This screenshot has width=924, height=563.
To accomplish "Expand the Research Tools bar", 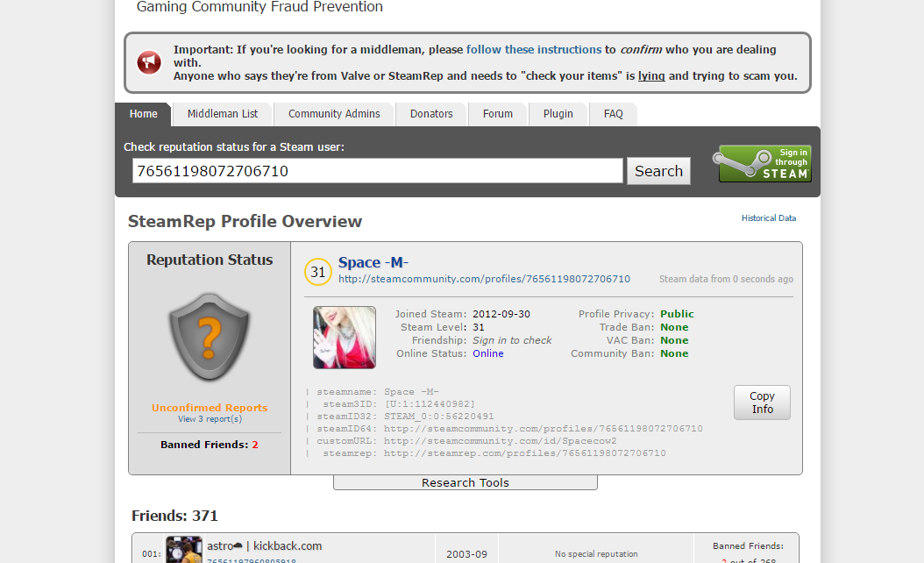I will [466, 482].
